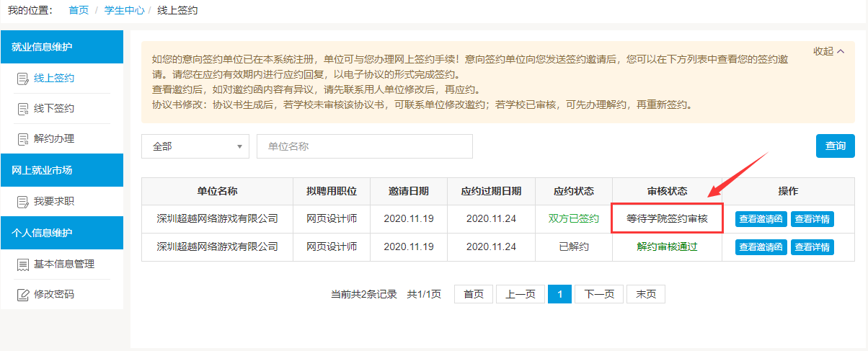Go to 下一页 in pagination
Screen dimensions: 868x351
(598, 294)
